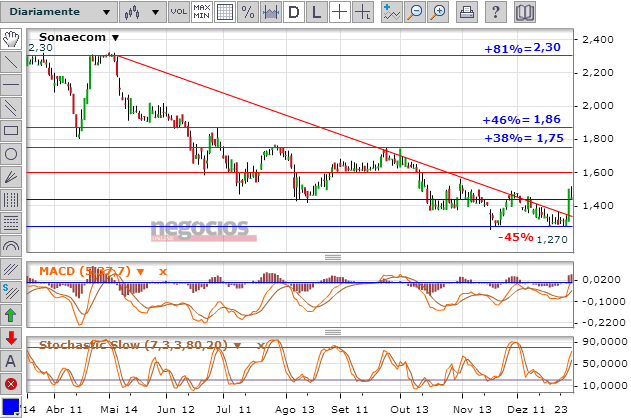Screen dimensions: 631x418
Task: Click the zoom in magnifier
Action: tap(438, 12)
